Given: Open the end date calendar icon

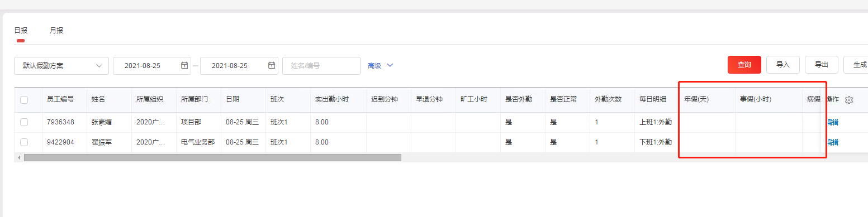Looking at the screenshot, I should (272, 65).
